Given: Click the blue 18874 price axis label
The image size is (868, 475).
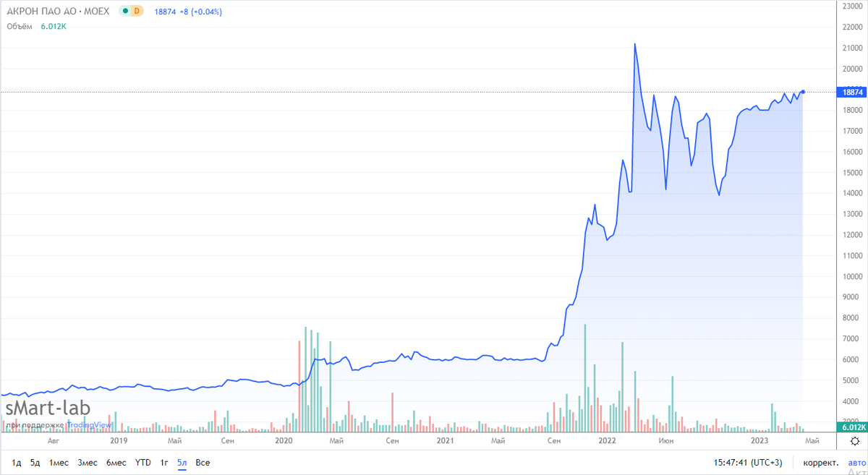Looking at the screenshot, I should (x=851, y=92).
